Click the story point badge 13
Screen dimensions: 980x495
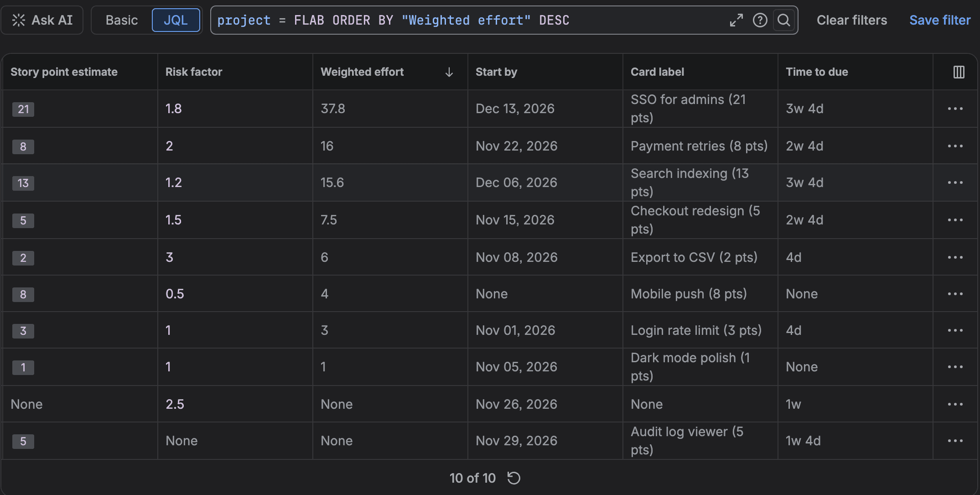tap(23, 183)
